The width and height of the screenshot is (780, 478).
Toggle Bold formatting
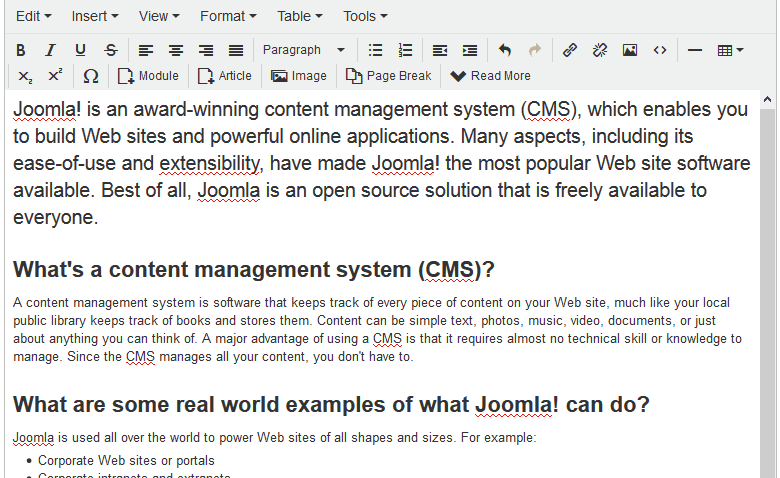coord(20,50)
